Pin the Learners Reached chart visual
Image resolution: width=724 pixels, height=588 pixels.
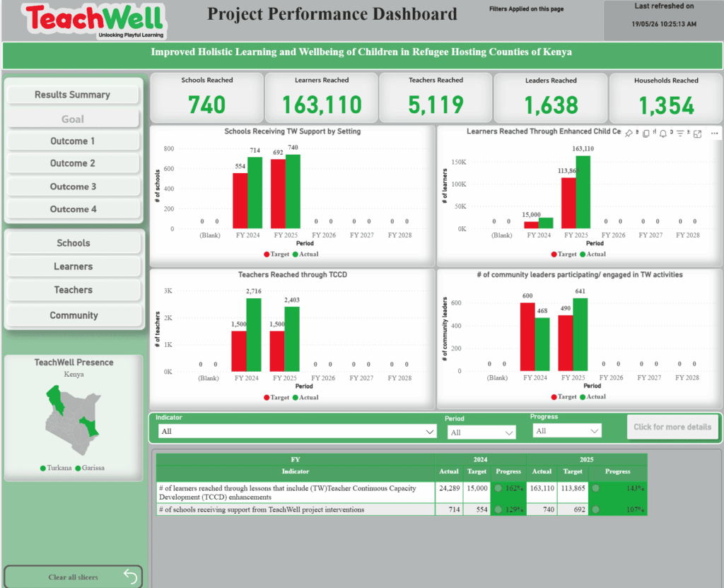point(629,134)
